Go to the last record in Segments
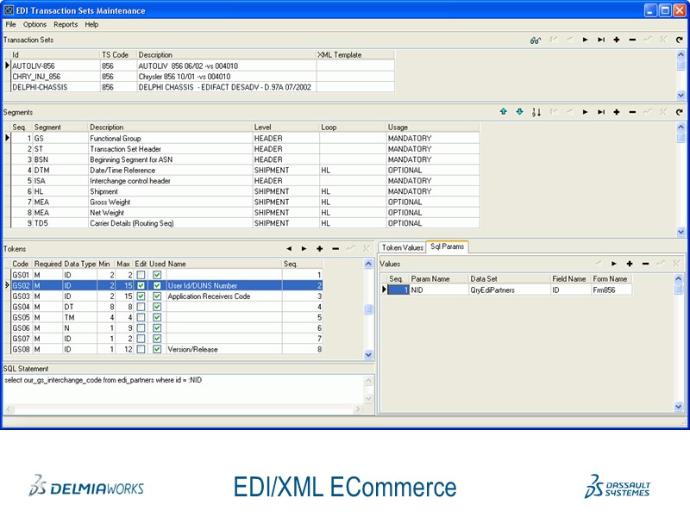Image resolution: width=690 pixels, height=517 pixels. [x=601, y=112]
